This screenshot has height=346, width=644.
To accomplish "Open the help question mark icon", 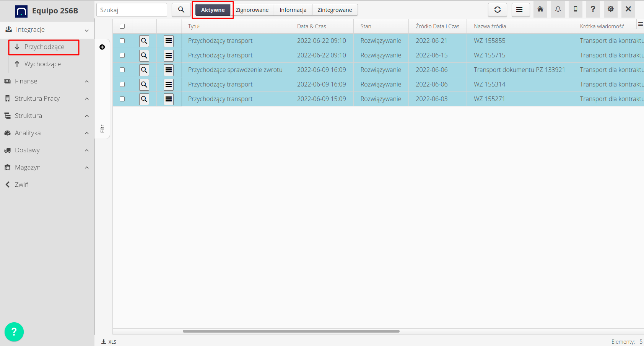I will [593, 9].
